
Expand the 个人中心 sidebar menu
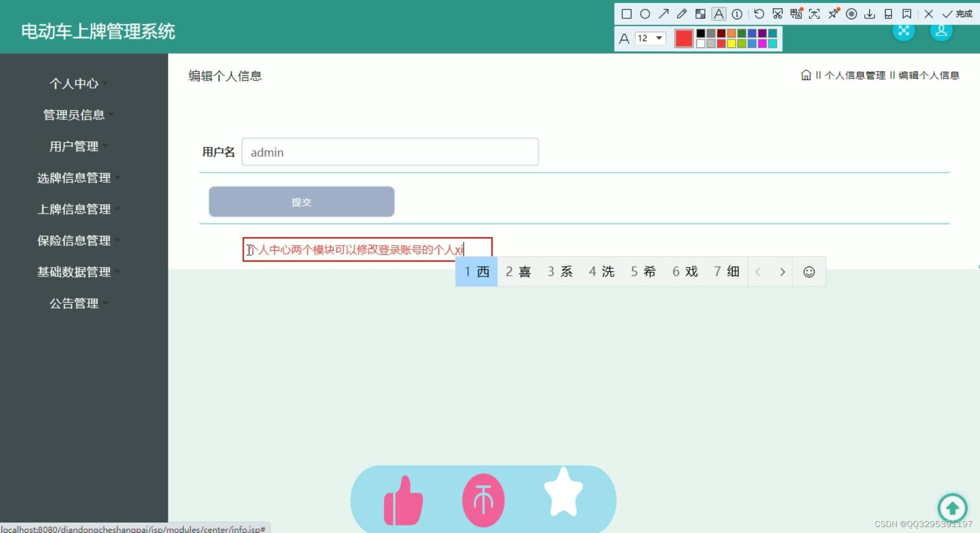(x=78, y=83)
